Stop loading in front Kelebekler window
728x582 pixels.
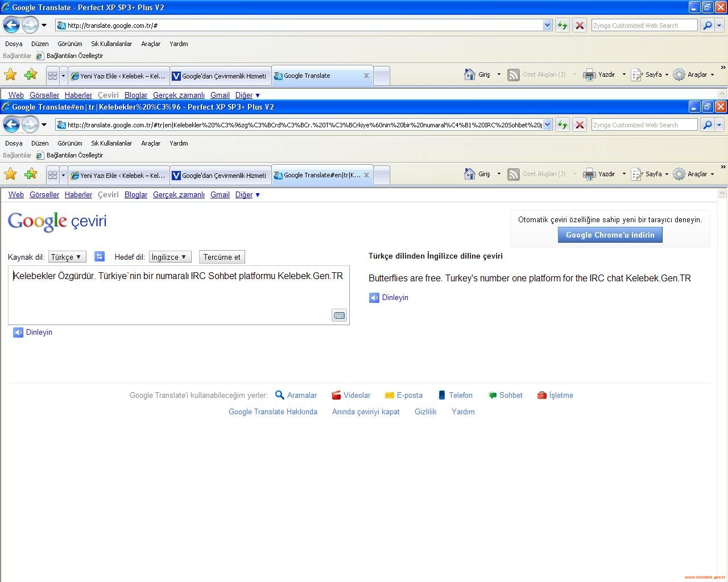[x=580, y=125]
